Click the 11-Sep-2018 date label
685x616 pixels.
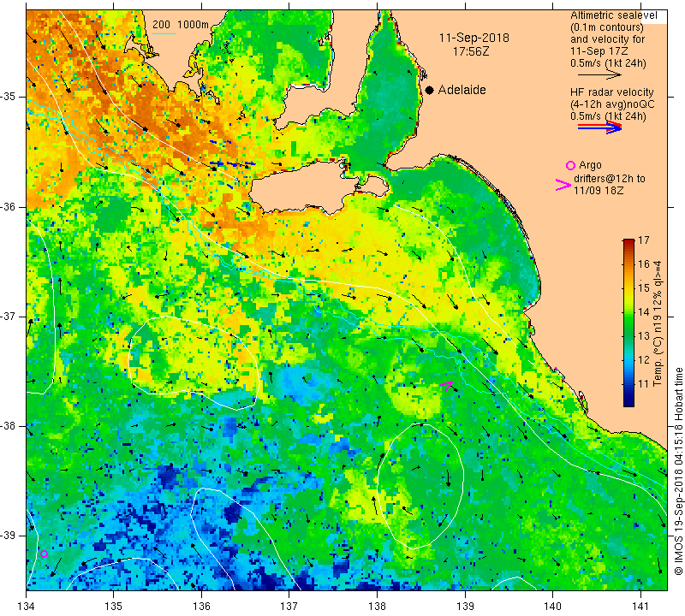(x=474, y=38)
